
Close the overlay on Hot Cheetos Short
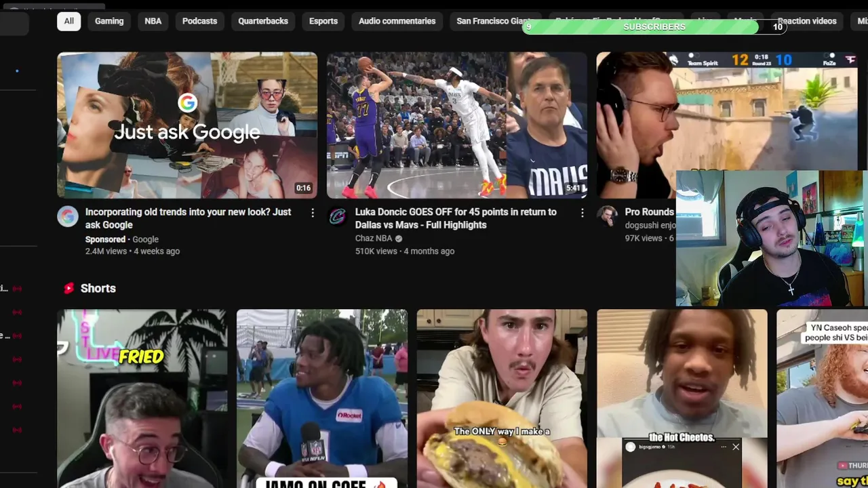click(736, 447)
